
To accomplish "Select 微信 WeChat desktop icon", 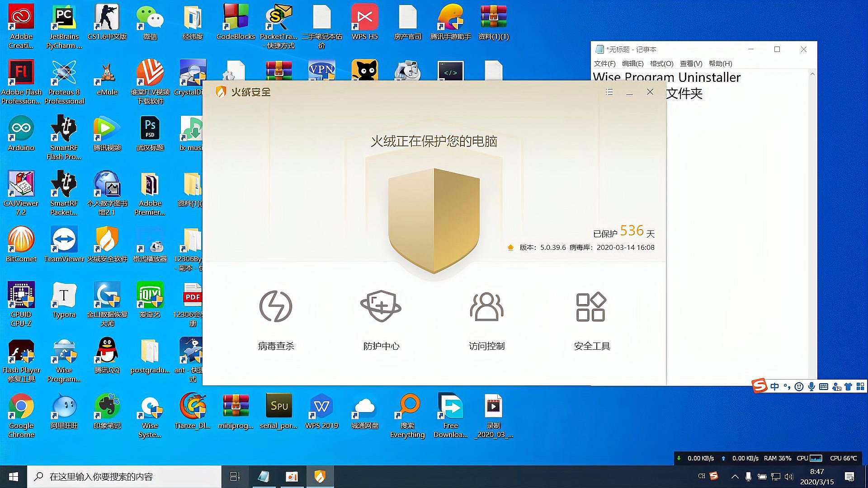I will click(x=150, y=22).
